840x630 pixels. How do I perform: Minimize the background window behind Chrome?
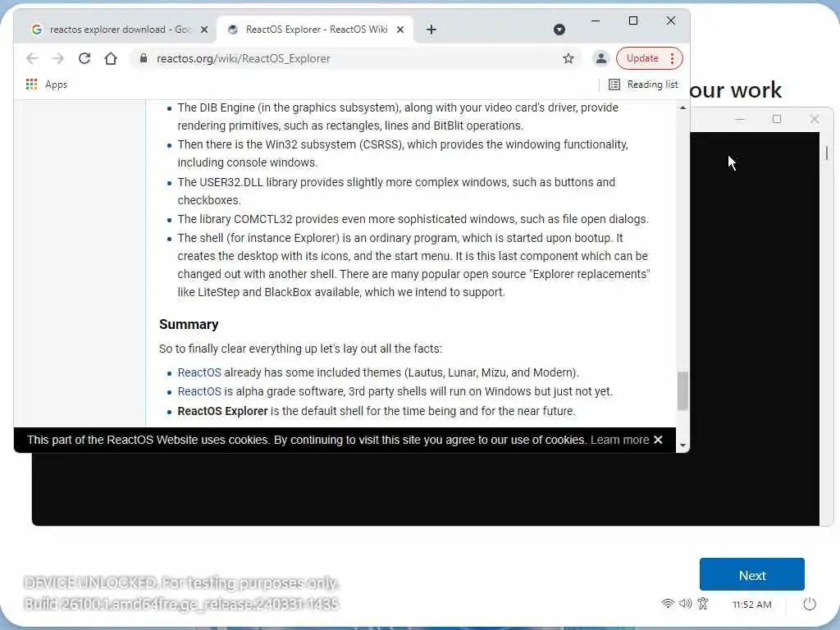[x=740, y=119]
